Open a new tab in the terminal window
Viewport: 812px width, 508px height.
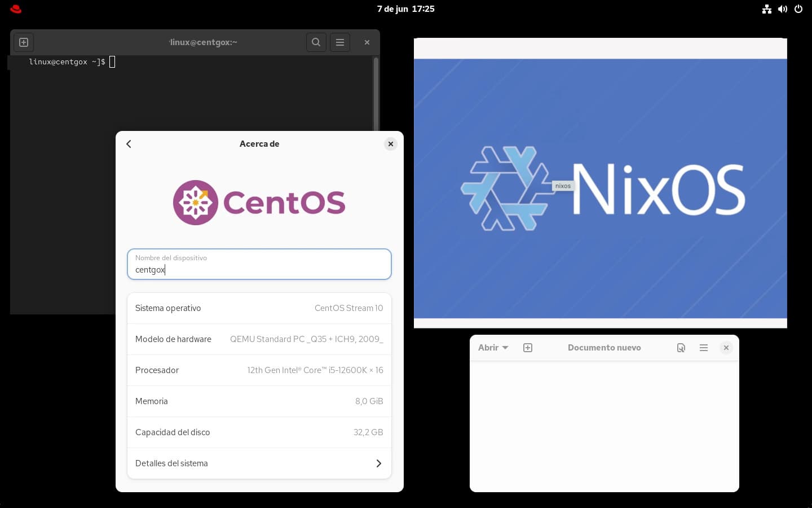(24, 42)
